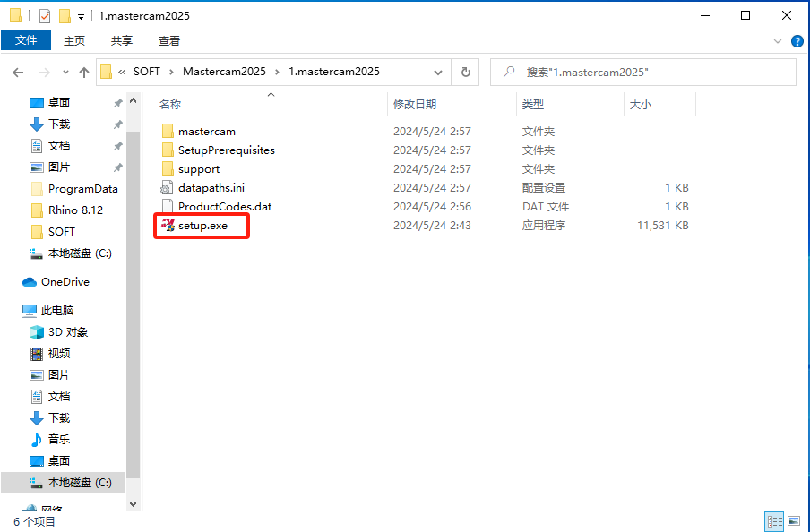Viewport: 810px width, 532px height.
Task: Open Explorer help question mark
Action: pos(797,41)
